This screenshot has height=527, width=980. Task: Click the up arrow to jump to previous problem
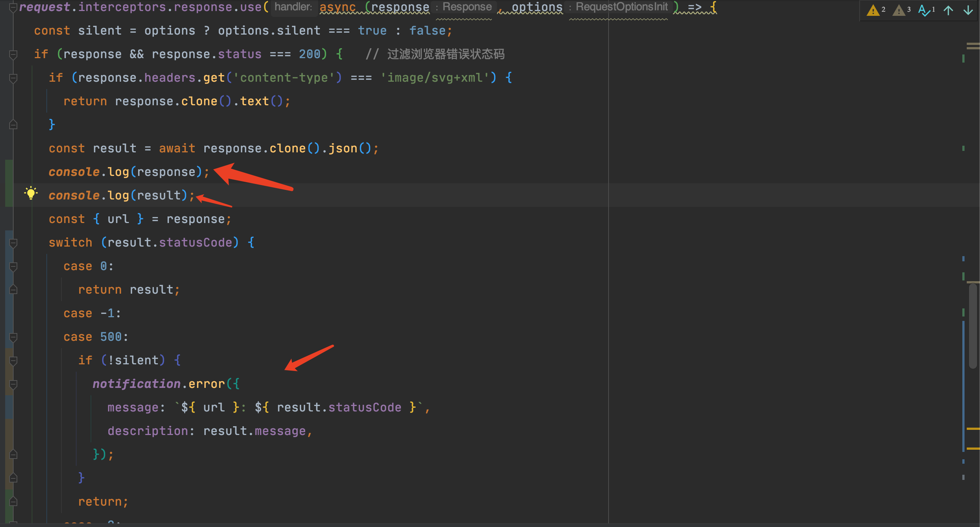coord(948,10)
